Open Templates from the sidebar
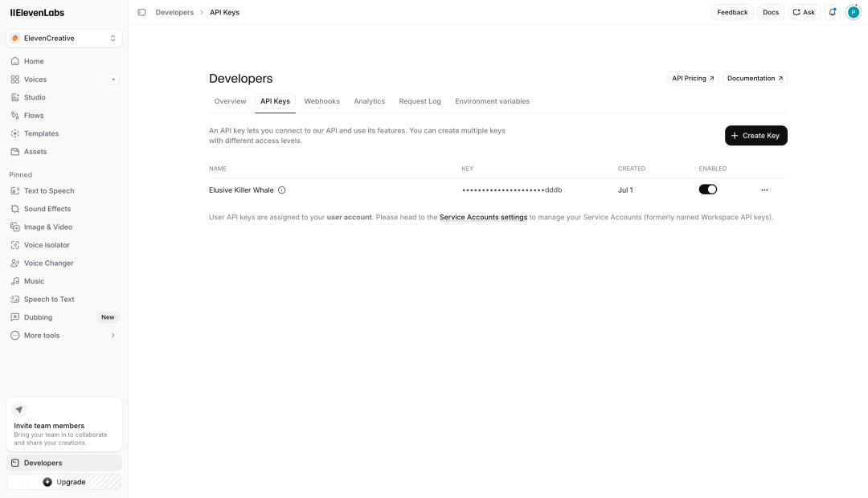Screen dimensions: 868x498 [x=64, y=134]
